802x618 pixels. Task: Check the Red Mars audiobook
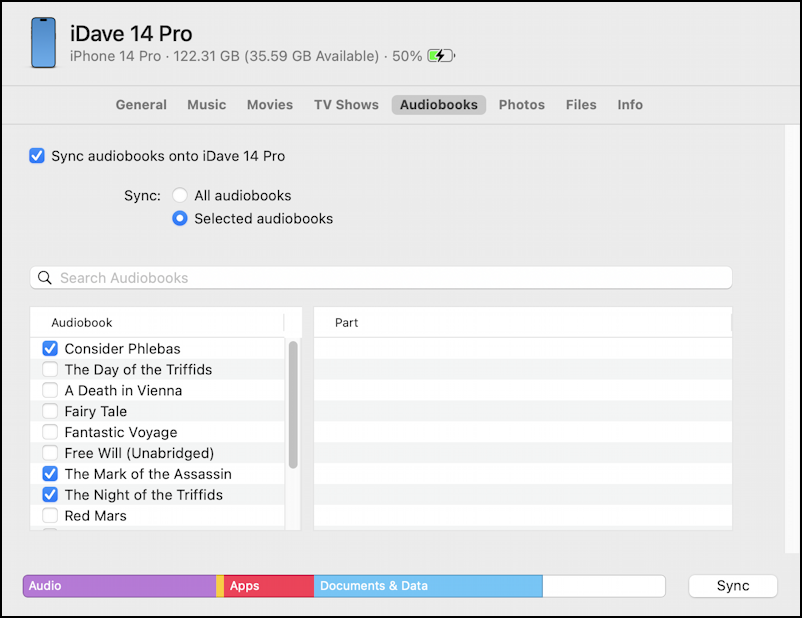(x=50, y=515)
